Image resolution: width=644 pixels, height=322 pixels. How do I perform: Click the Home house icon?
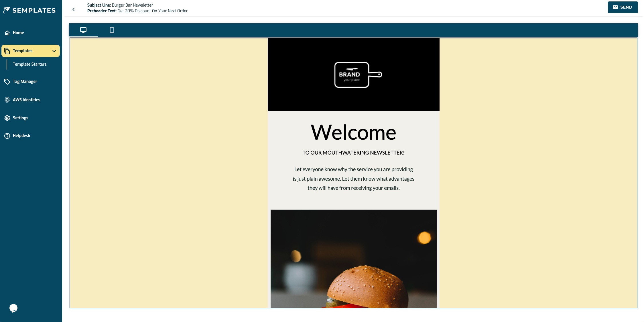pyautogui.click(x=7, y=33)
